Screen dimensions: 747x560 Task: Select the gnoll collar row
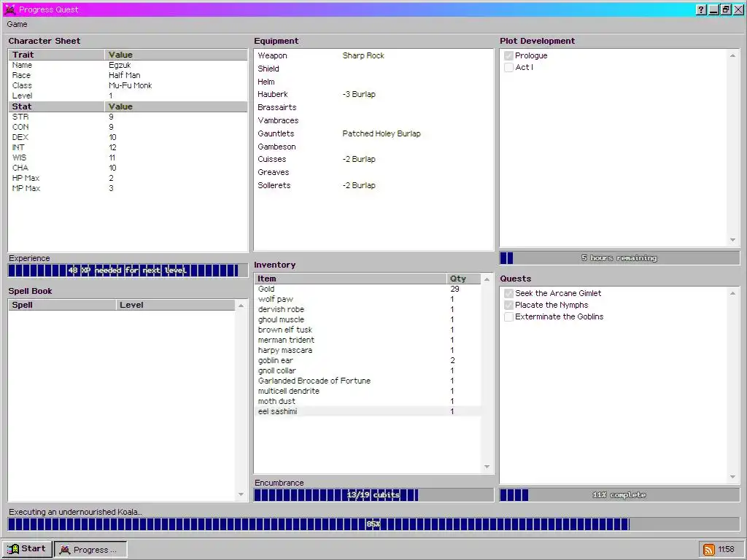coord(368,371)
